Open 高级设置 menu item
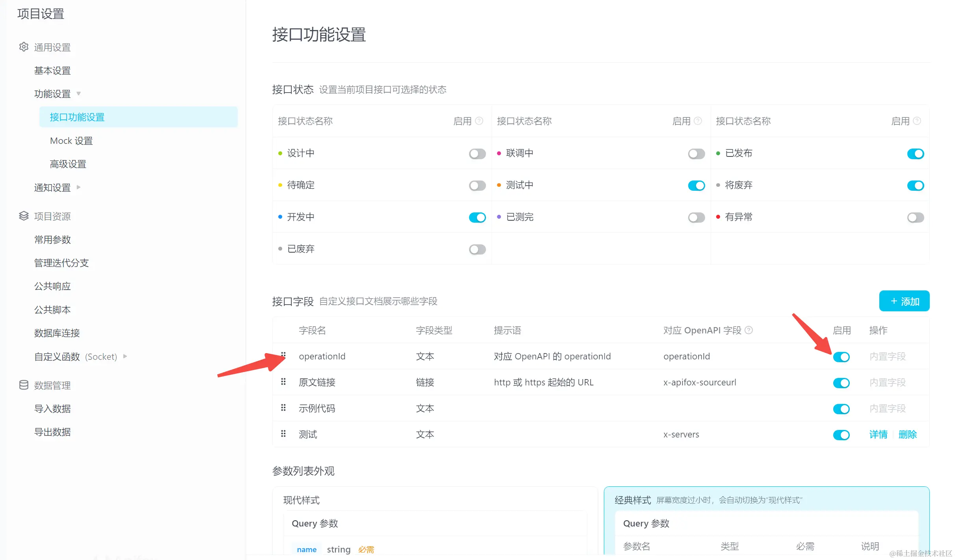 pyautogui.click(x=68, y=164)
